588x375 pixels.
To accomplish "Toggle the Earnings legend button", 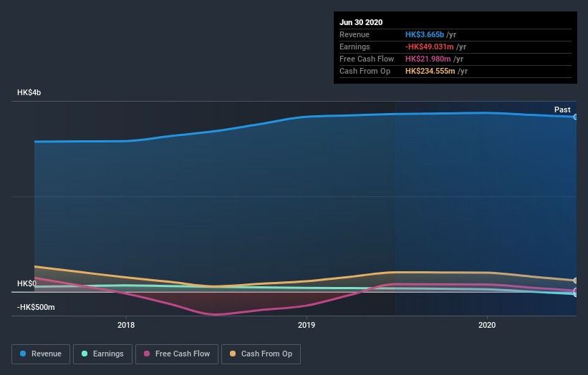I will click(102, 354).
